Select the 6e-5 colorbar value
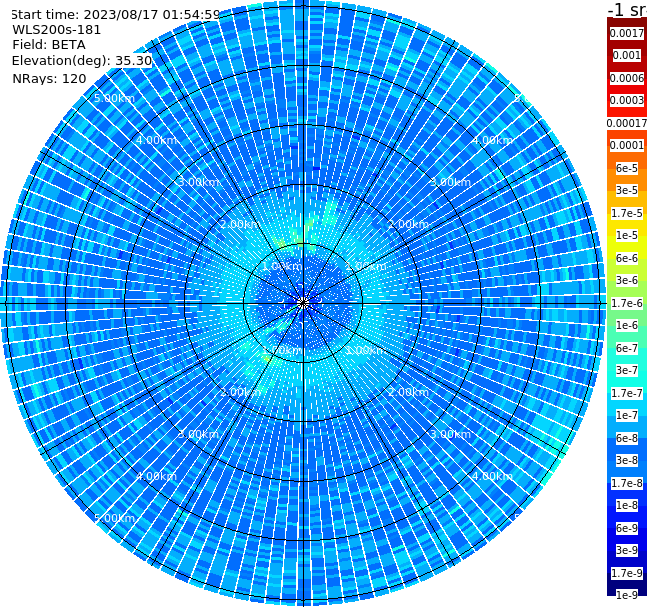Screen dimensions: 647x607 627,168
